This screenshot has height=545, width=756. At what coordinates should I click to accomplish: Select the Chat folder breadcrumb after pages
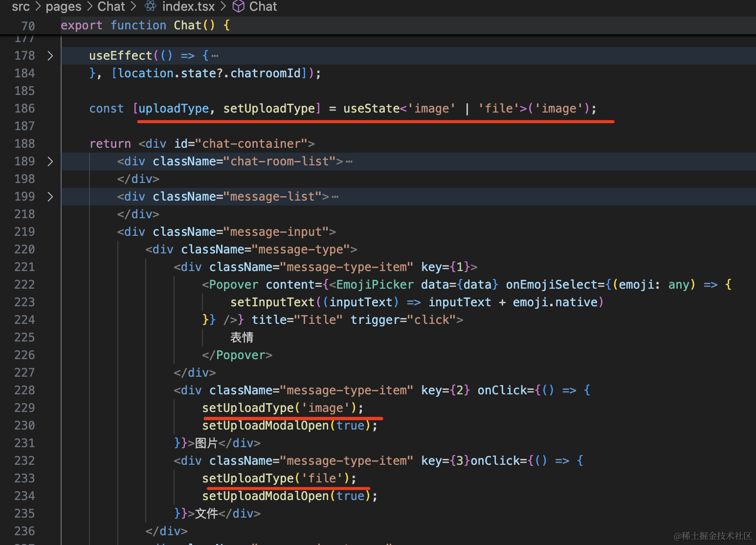pyautogui.click(x=111, y=6)
